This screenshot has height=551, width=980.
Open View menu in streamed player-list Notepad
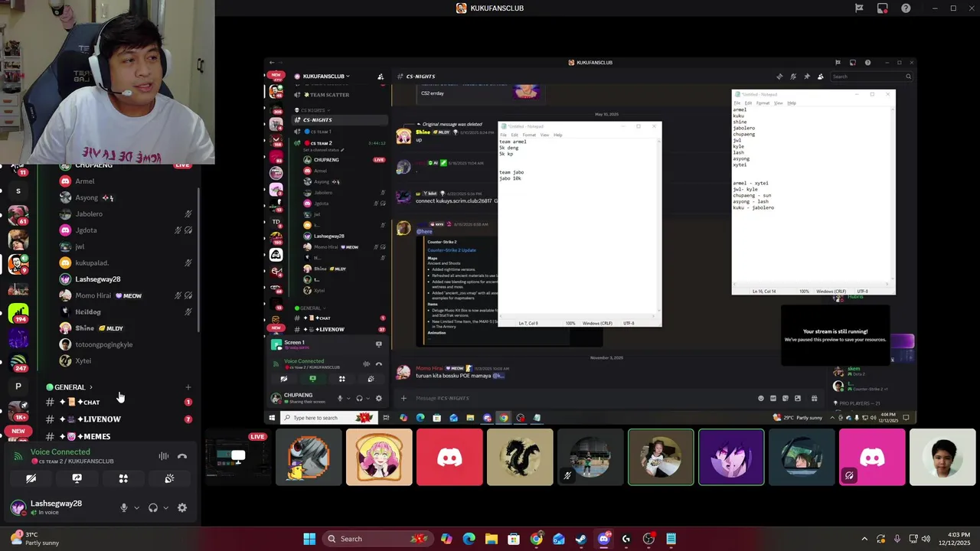coord(778,103)
